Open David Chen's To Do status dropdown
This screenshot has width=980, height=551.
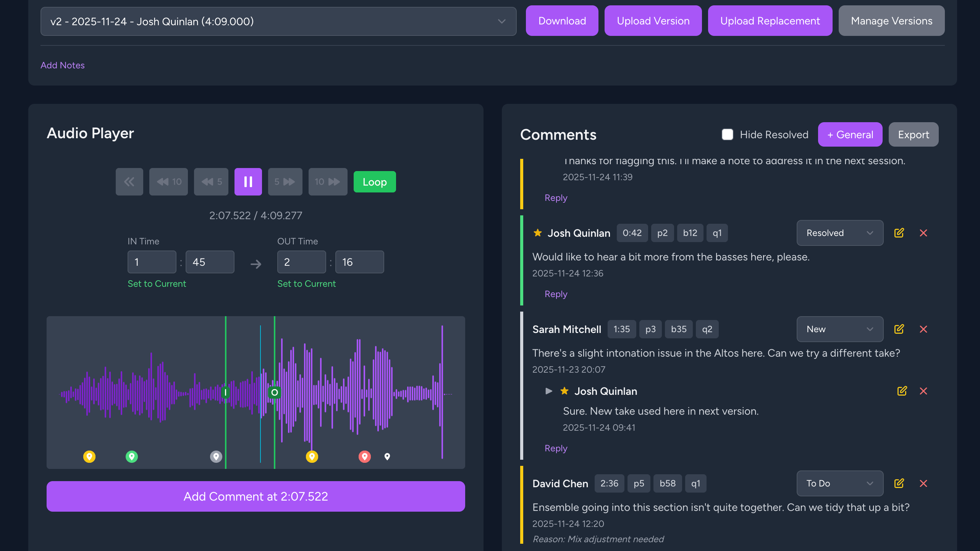[x=839, y=483]
